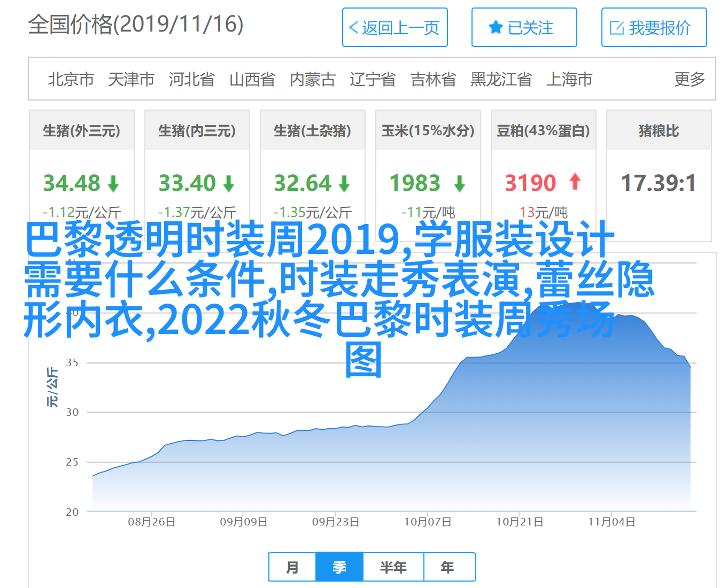Click the down arrow beside 34.48

(113, 184)
